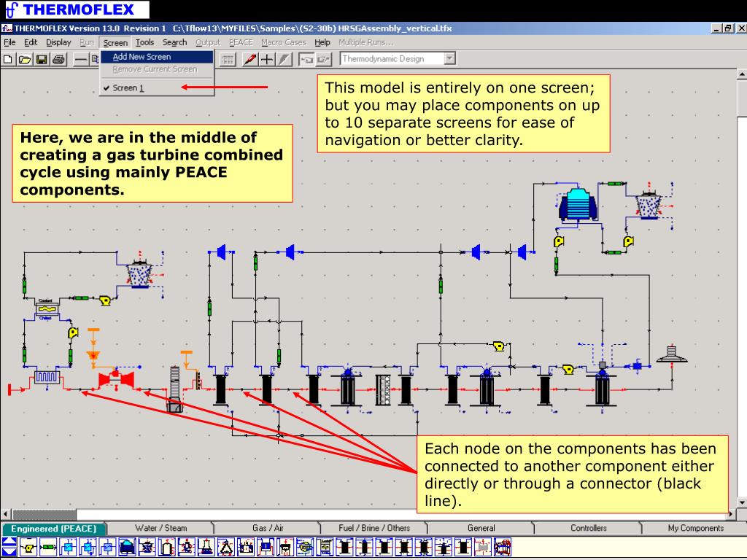Switch to the Gas / Air tab
This screenshot has height=560, width=747.
(268, 528)
